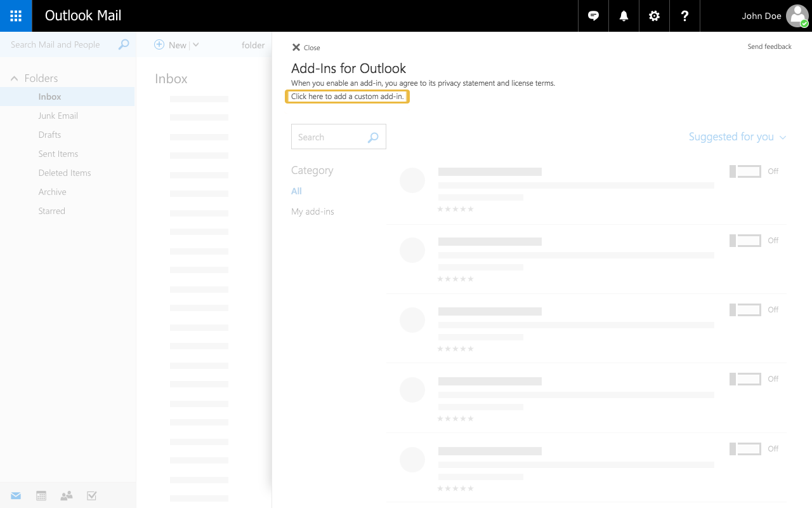Click the plus icon next to New
Image resolution: width=812 pixels, height=508 pixels.
[159, 44]
